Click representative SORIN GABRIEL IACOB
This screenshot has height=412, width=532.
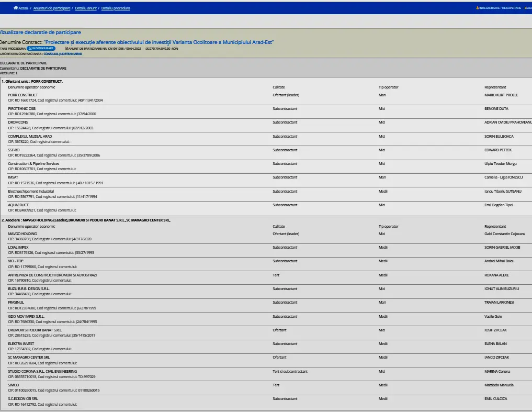point(502,247)
